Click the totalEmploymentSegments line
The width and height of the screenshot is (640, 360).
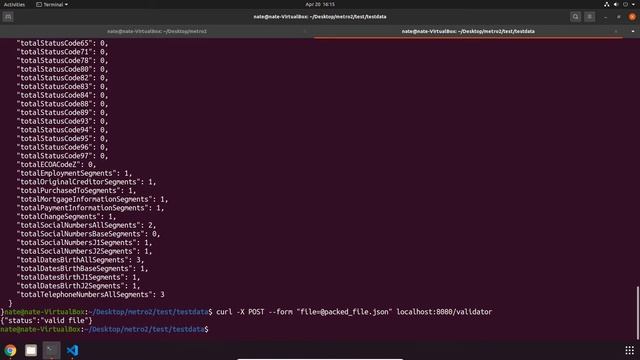pyautogui.click(x=74, y=173)
